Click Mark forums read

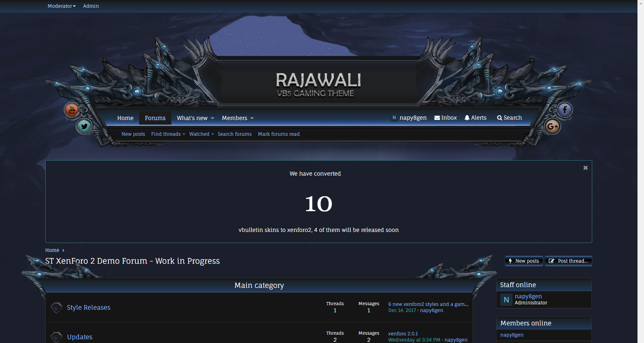279,134
